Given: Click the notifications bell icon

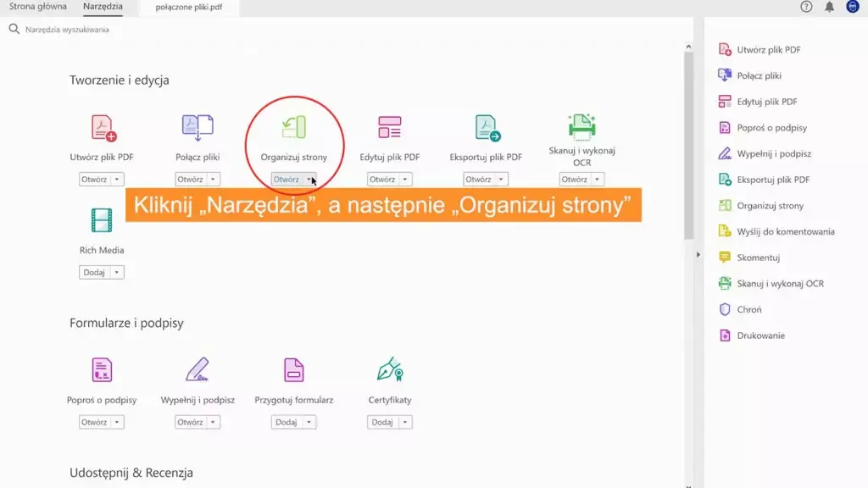Looking at the screenshot, I should point(829,7).
